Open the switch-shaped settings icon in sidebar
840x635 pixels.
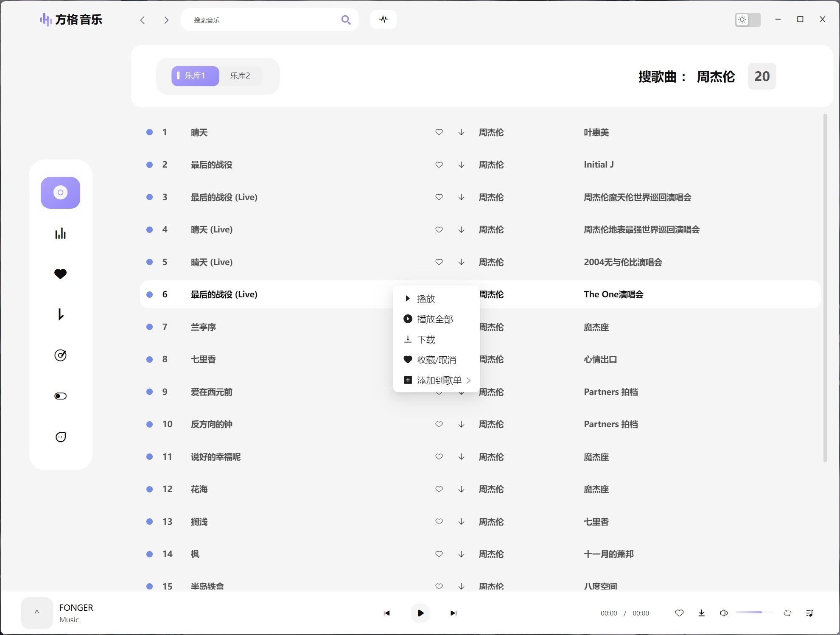[x=60, y=396]
